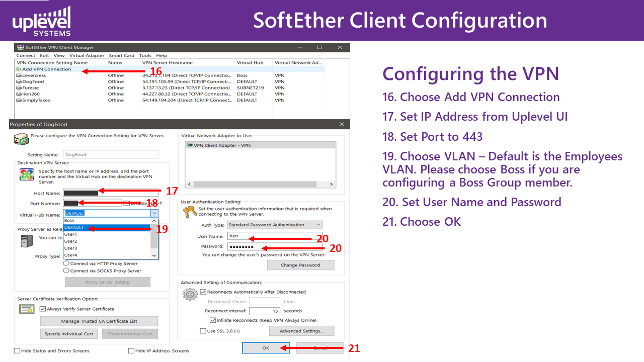Image resolution: width=644 pixels, height=362 pixels.
Task: Click the Add VPN Connection row icon
Action: (19, 69)
